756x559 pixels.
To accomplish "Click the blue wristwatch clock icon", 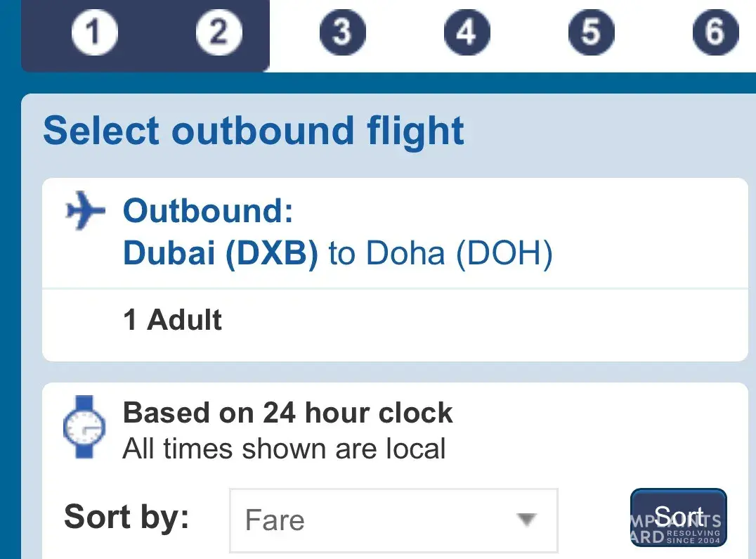I will 84,428.
